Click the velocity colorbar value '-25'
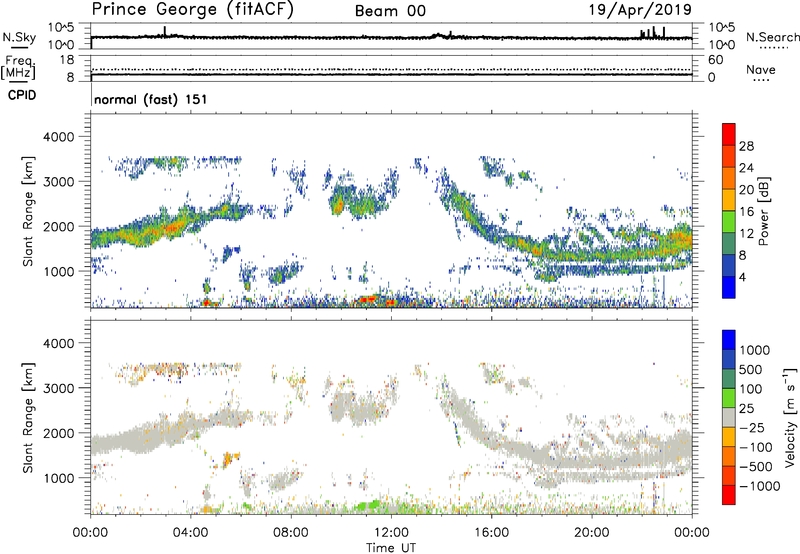The width and height of the screenshot is (800, 554). [752, 427]
